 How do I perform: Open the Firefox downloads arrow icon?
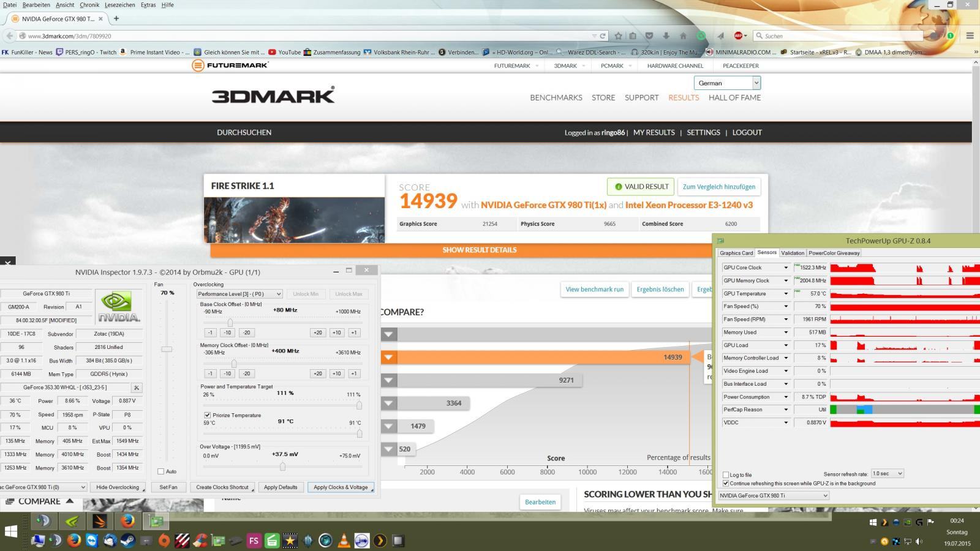[666, 36]
